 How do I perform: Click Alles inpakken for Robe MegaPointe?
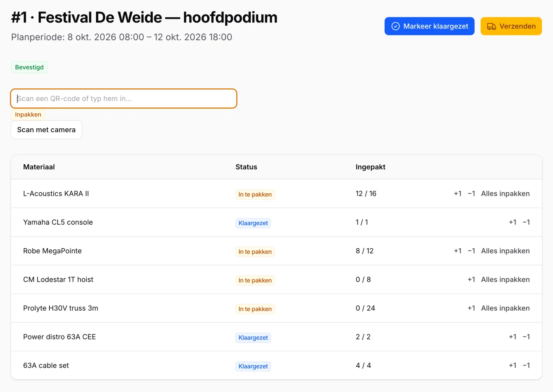(505, 251)
